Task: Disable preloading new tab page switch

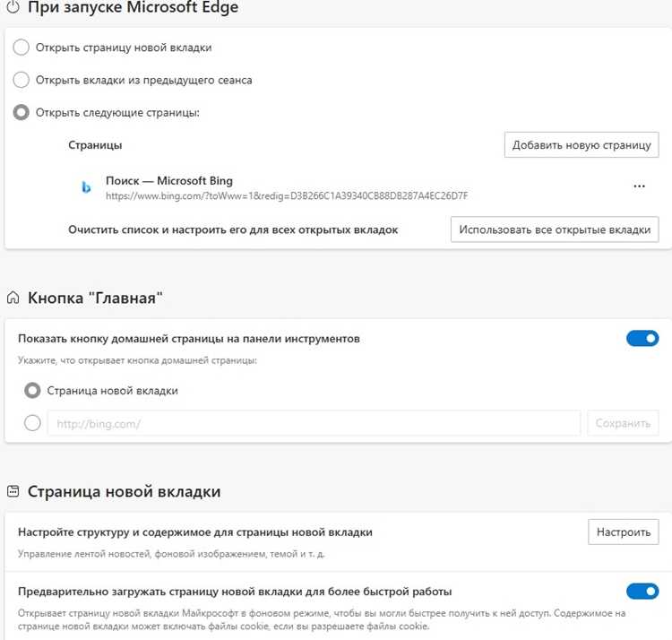Action: tap(642, 591)
